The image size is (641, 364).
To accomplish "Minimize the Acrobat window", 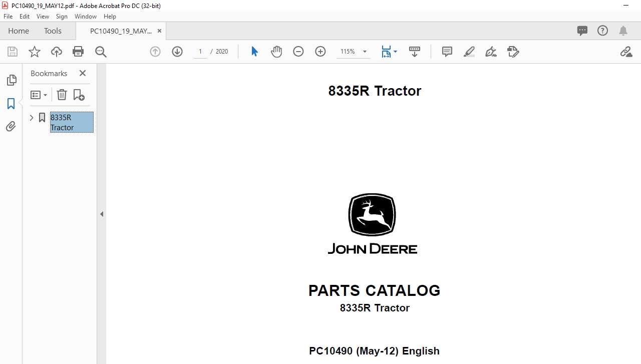I will click(626, 6).
